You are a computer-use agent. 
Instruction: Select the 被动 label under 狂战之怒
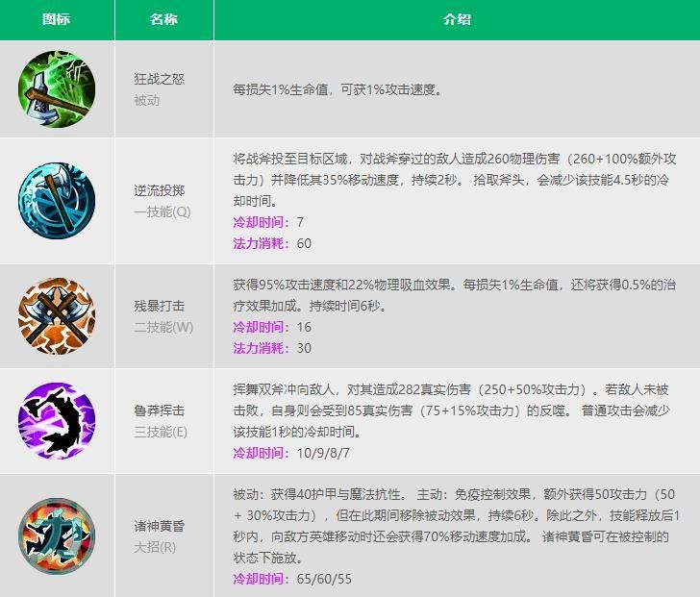coord(147,100)
